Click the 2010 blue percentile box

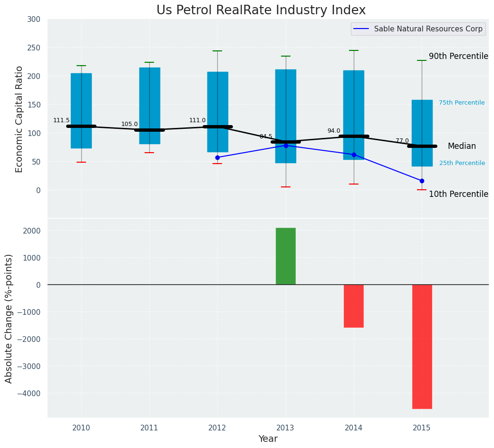(x=81, y=111)
